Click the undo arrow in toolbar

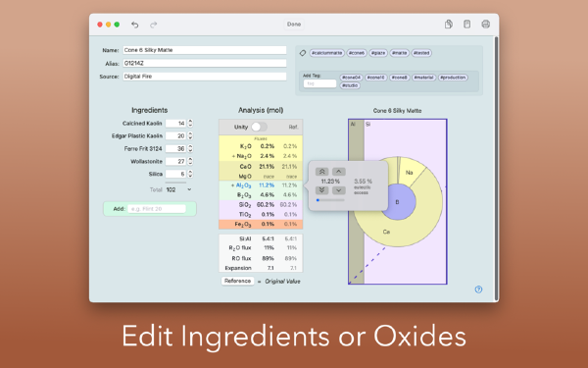coord(135,25)
